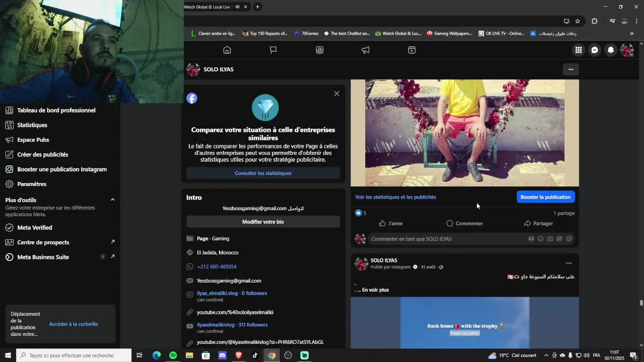Open Tableau de bord professionnel
644x362 pixels.
tap(56, 111)
